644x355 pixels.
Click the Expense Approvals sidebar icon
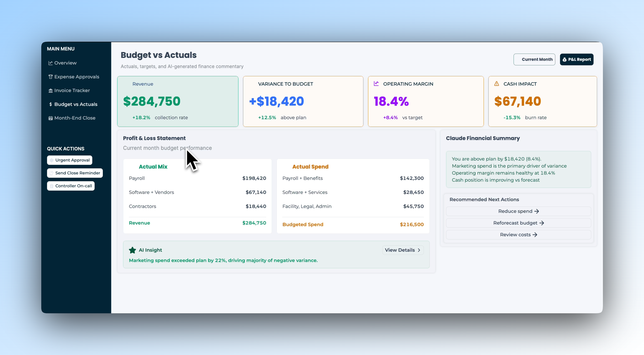click(x=51, y=77)
